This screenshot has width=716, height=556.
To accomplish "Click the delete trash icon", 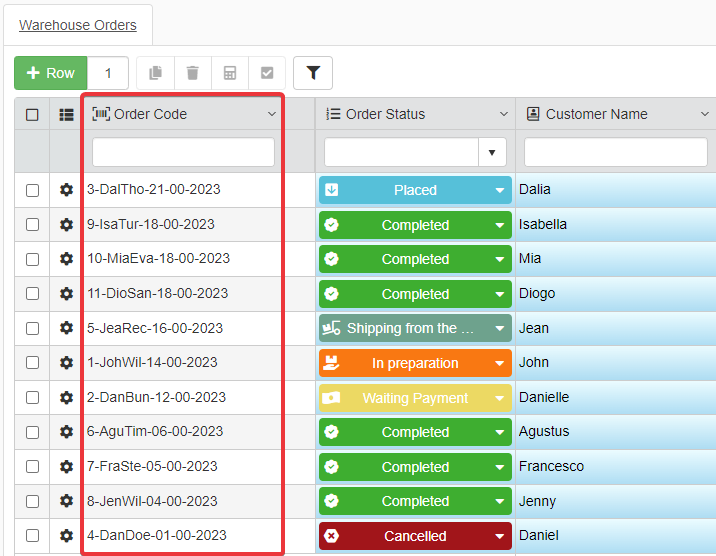I will [192, 73].
